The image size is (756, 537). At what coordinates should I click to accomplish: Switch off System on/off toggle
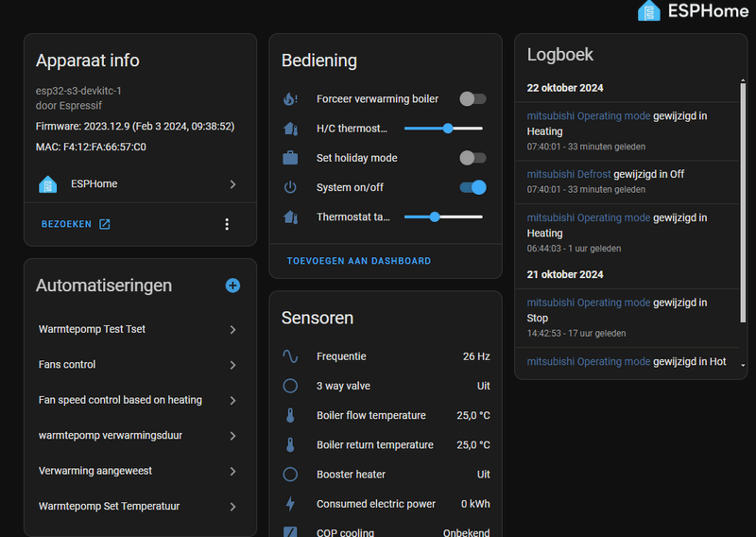(472, 187)
